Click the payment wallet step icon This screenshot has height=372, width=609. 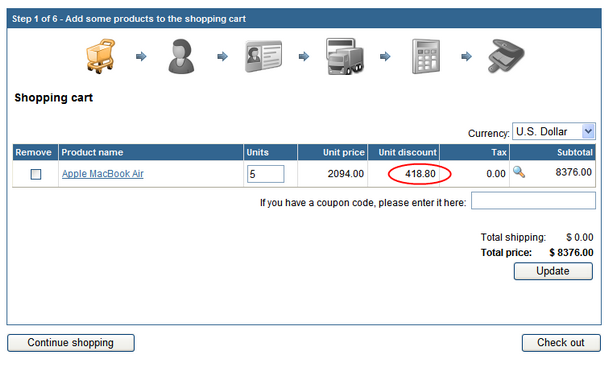click(x=506, y=56)
